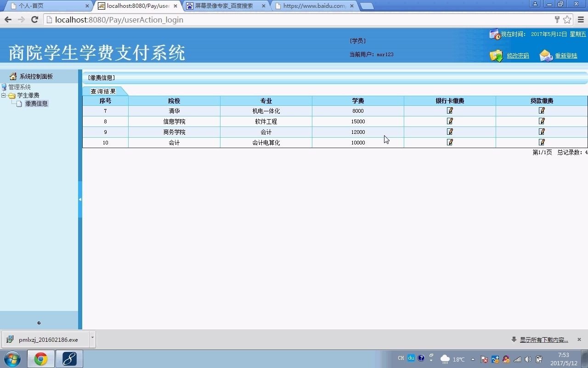The height and width of the screenshot is (368, 588).
Task: Click the 系统控制面板 header
Action: pyautogui.click(x=36, y=76)
